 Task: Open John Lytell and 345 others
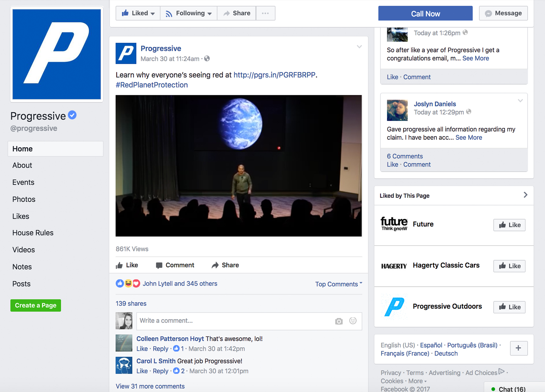(180, 284)
